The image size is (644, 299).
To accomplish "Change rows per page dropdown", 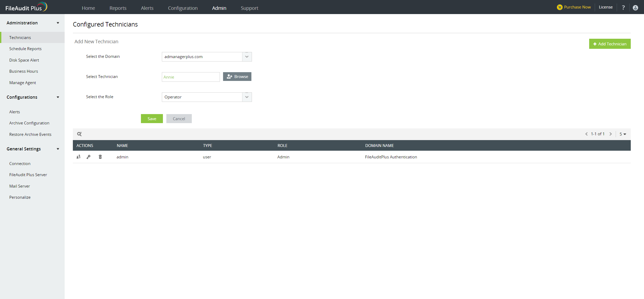I will coord(623,134).
